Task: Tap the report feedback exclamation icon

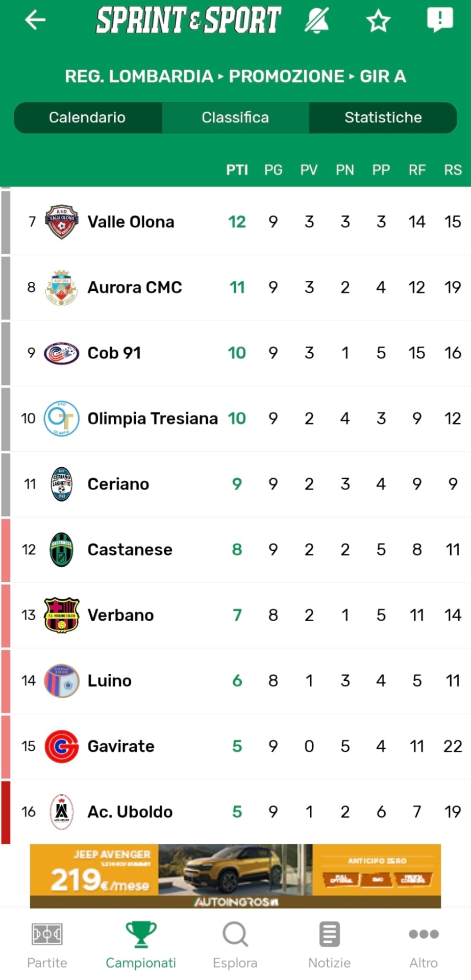Action: tap(439, 20)
